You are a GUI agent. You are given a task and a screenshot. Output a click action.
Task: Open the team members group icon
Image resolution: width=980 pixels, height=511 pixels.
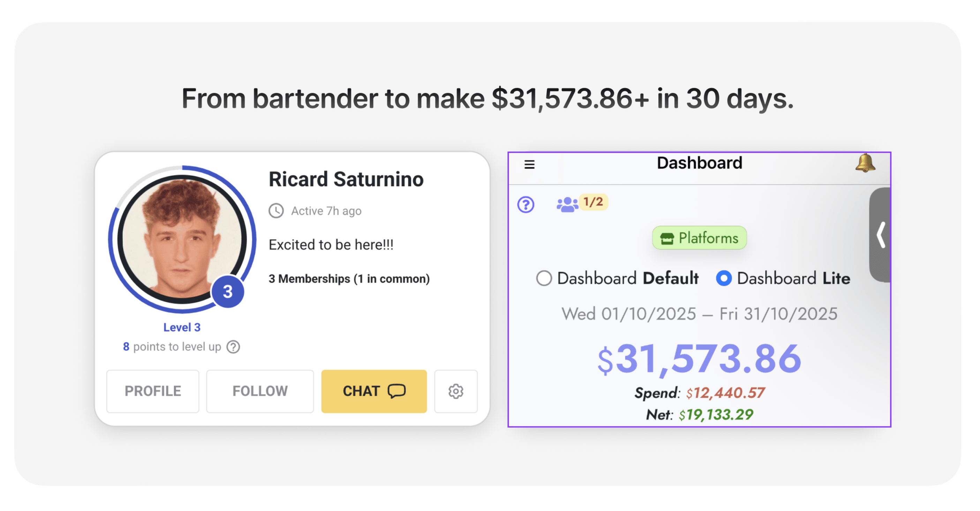(x=567, y=205)
